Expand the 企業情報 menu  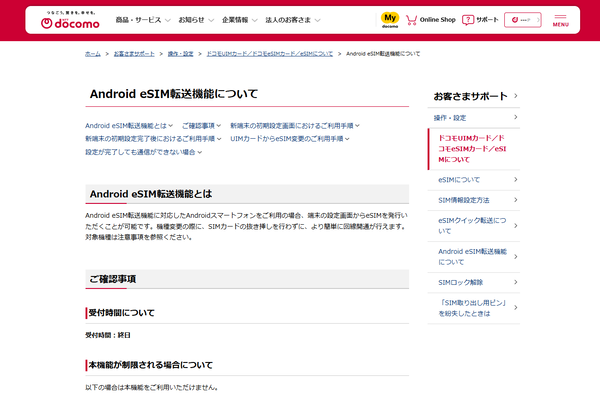click(x=240, y=20)
